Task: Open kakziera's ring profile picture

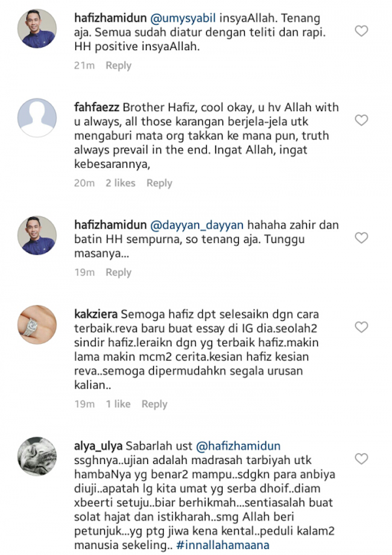Action: pyautogui.click(x=37, y=325)
